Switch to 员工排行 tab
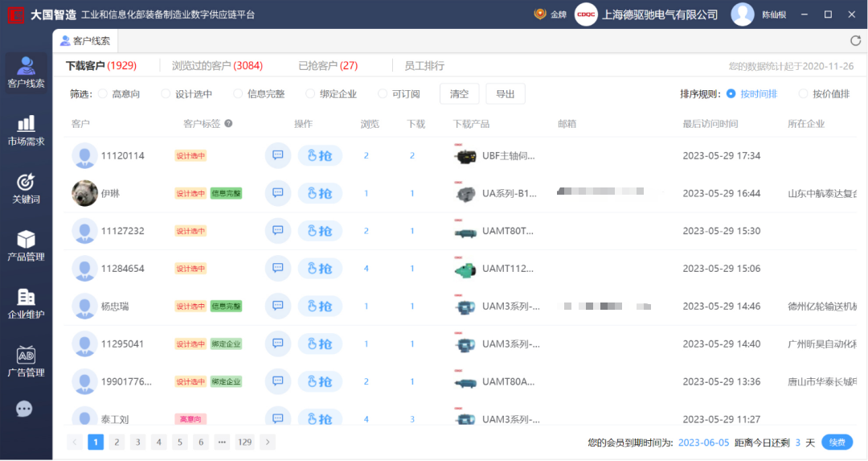 coord(424,66)
